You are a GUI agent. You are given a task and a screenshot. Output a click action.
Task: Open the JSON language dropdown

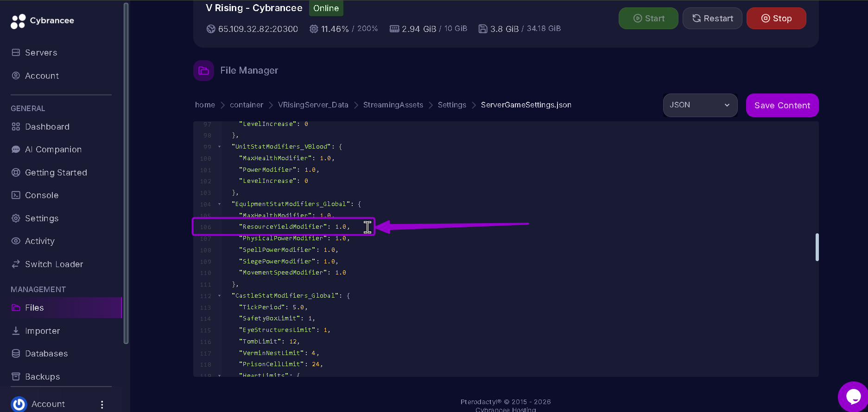700,105
